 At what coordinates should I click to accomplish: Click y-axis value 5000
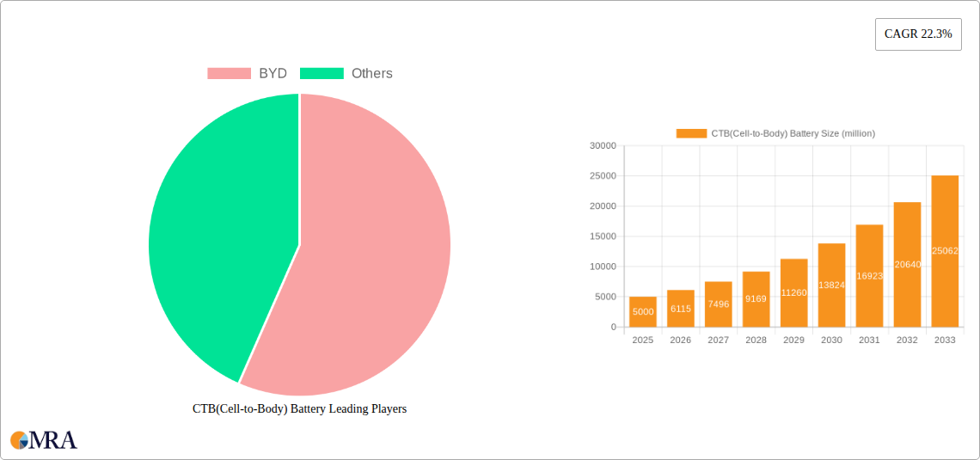point(606,297)
